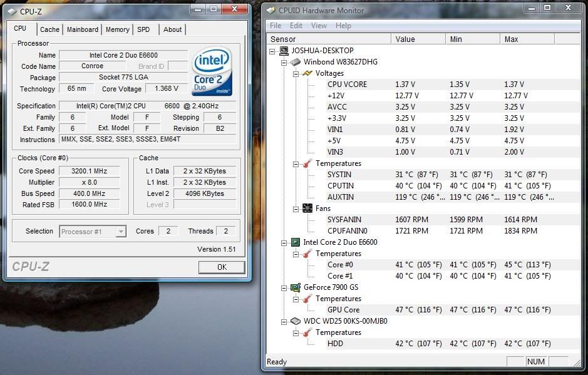Click the processor icon beside Intel Core 2 Duo E6600
This screenshot has width=588, height=375.
click(x=296, y=242)
